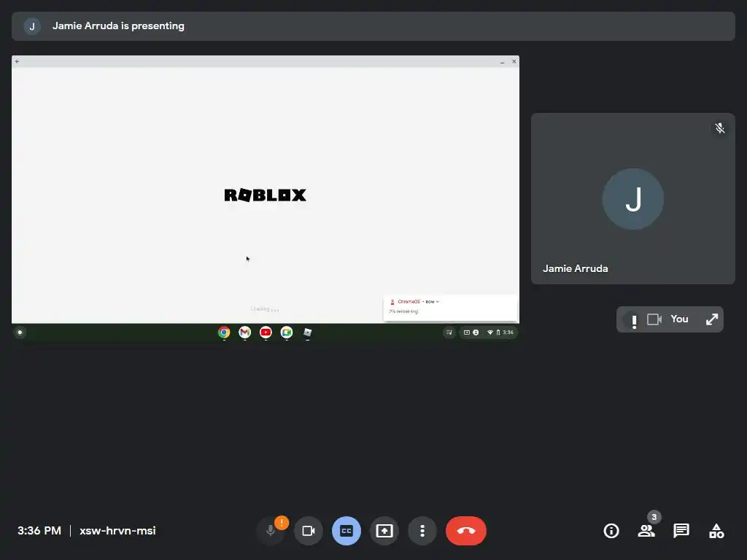Click the Roblox logo in shared screen
This screenshot has height=560, width=747.
point(266,195)
